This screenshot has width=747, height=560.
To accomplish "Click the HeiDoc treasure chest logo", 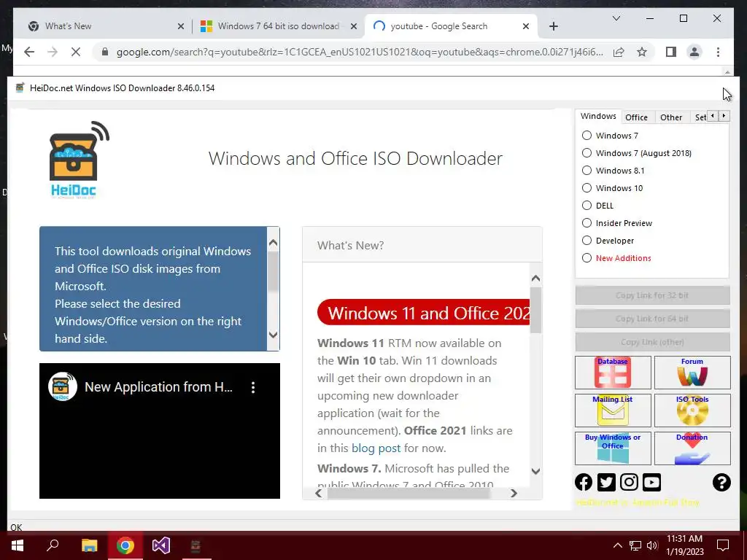I will point(79,160).
